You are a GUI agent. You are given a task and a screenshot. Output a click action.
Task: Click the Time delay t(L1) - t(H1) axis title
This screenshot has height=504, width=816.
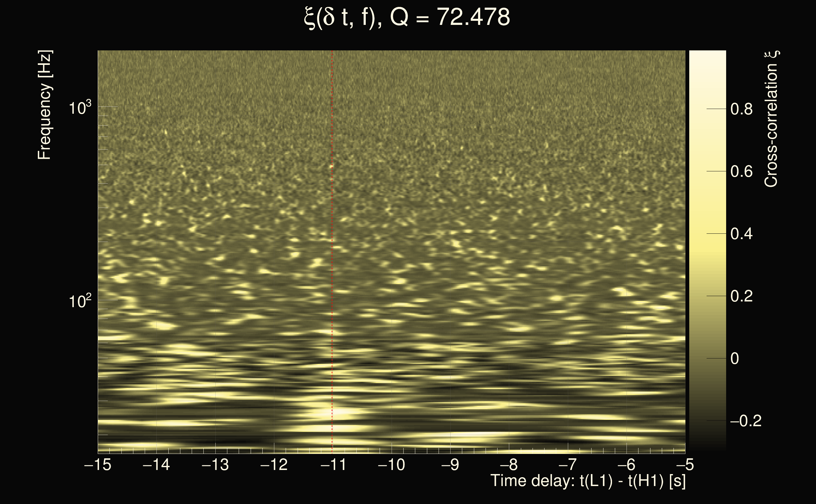[x=588, y=481]
